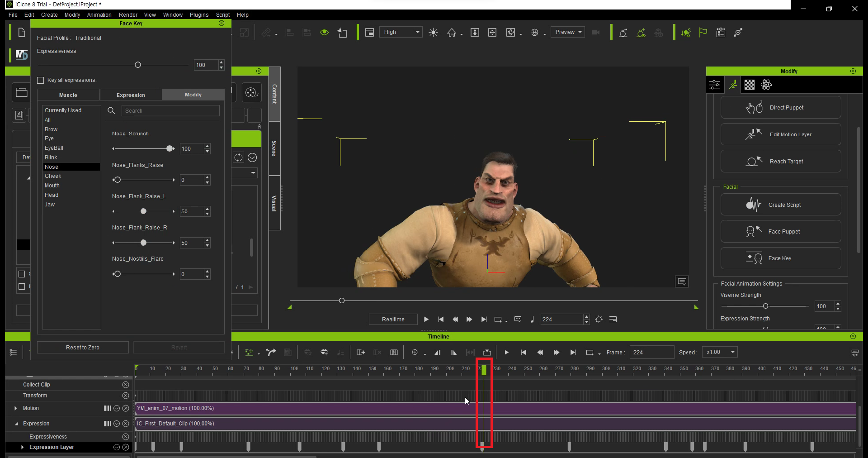Open the Edit Motion Layer tool
Image resolution: width=868 pixels, height=458 pixels.
click(780, 134)
